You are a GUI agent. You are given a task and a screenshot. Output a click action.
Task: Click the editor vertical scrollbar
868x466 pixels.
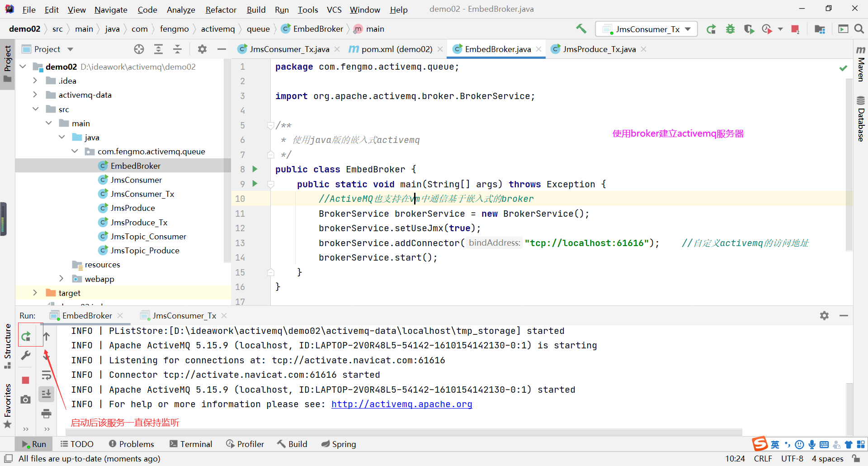849,165
